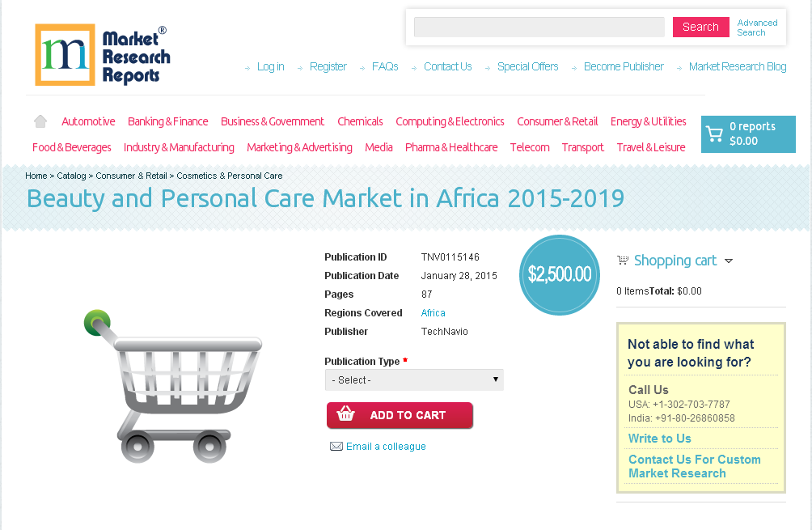Open the cart showing 0 reports $0.00

747,134
